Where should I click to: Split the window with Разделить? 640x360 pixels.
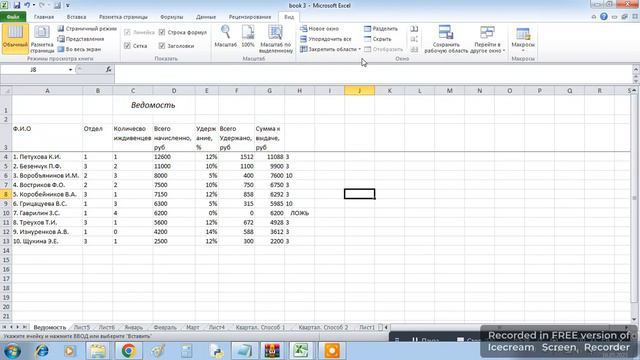(380, 29)
